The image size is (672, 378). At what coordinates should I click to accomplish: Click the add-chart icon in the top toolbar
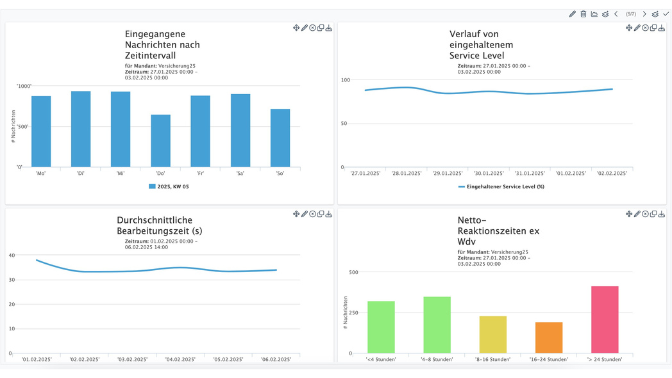pos(594,14)
